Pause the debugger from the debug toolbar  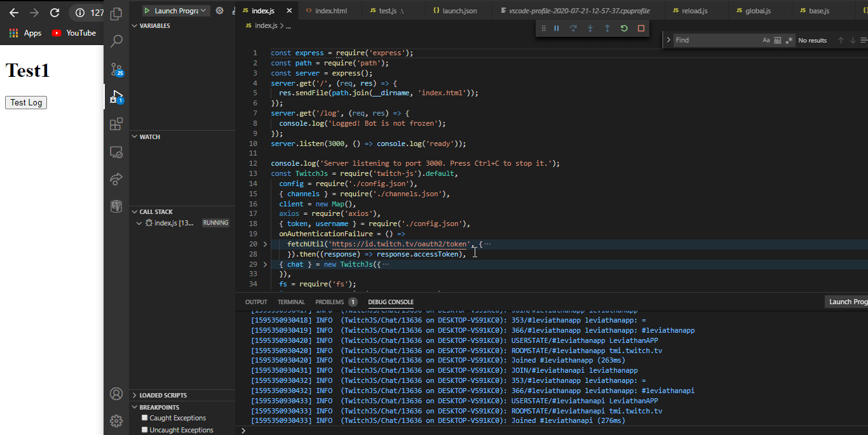(557, 29)
